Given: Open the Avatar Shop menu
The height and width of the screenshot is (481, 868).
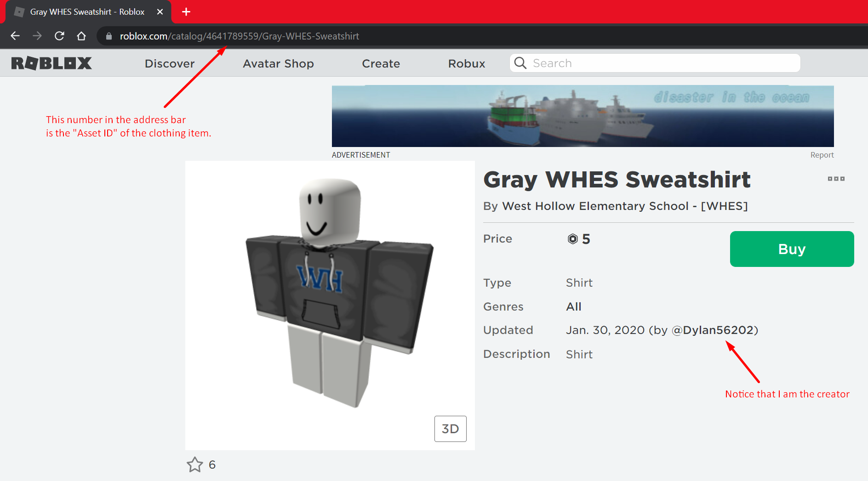Looking at the screenshot, I should click(278, 63).
